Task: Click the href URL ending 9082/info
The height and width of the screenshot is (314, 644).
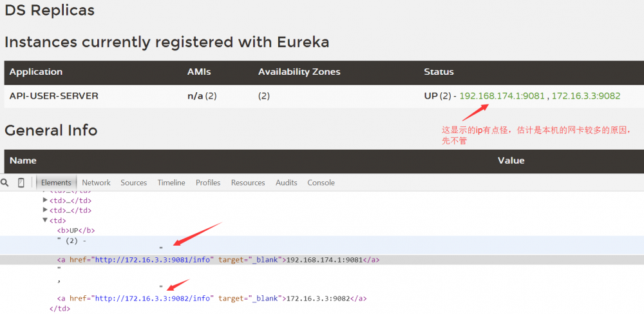Action: coord(153,299)
